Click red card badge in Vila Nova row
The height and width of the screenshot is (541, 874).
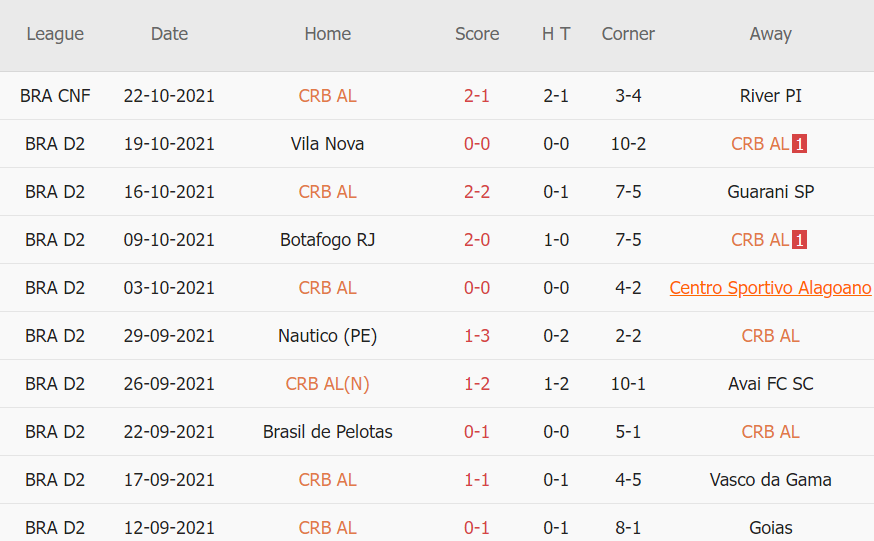pos(800,144)
